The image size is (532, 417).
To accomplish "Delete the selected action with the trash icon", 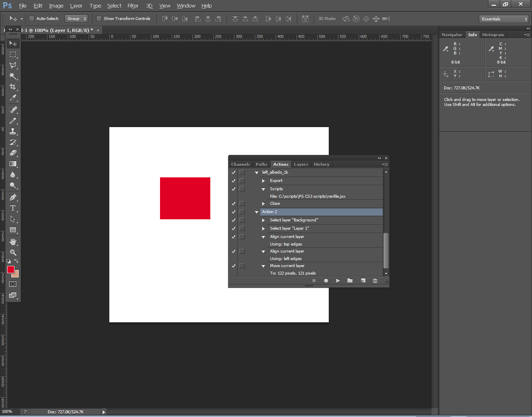I will click(375, 281).
